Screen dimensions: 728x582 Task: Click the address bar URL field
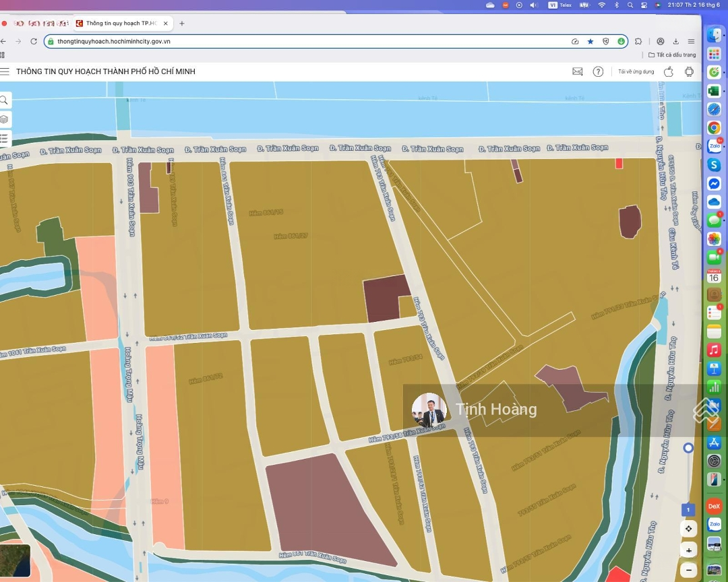303,41
